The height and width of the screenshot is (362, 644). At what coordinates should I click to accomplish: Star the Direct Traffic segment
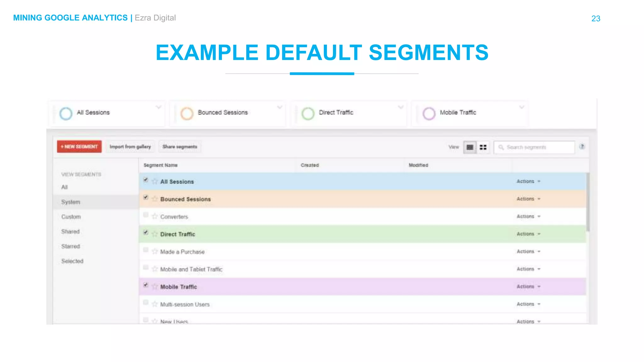(x=154, y=234)
